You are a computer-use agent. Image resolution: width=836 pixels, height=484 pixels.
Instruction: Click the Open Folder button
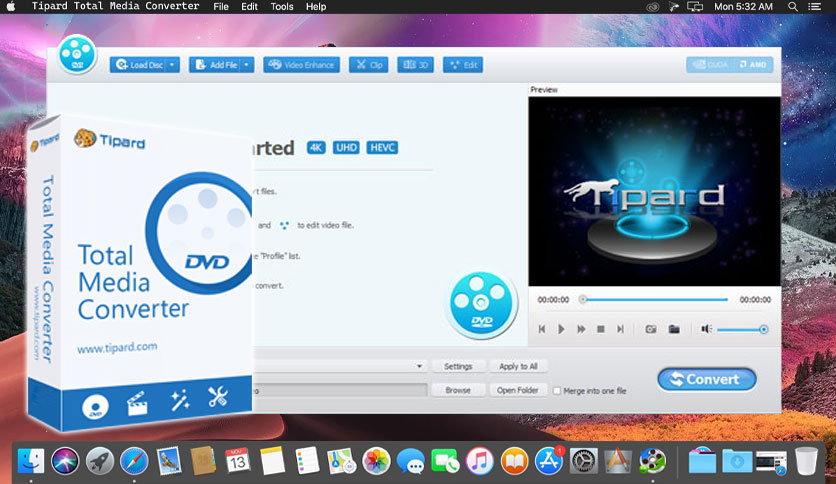pos(518,390)
